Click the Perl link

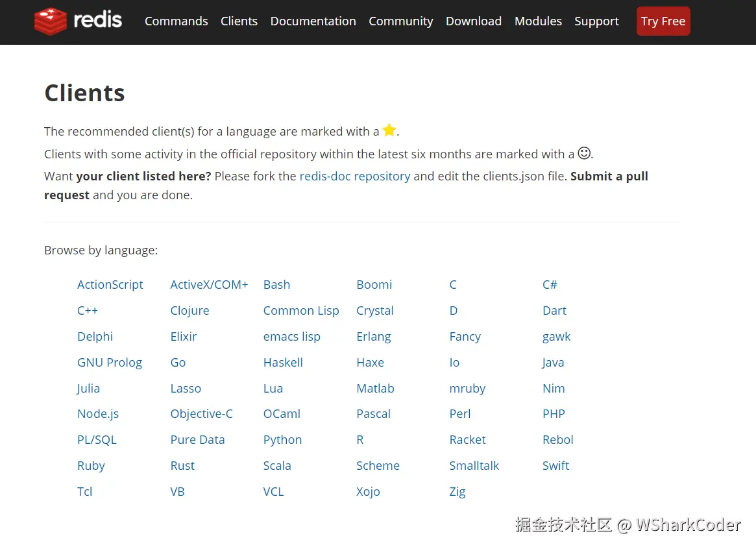click(460, 414)
